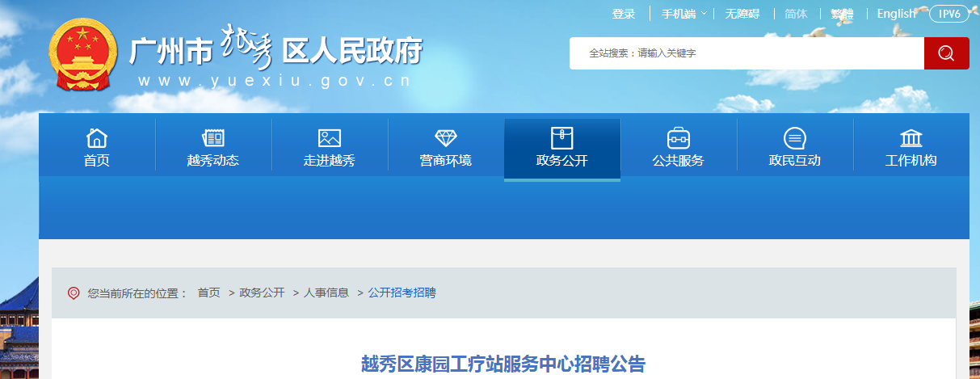Open the 公共服务 navigation tab
980x379 pixels.
click(x=679, y=145)
